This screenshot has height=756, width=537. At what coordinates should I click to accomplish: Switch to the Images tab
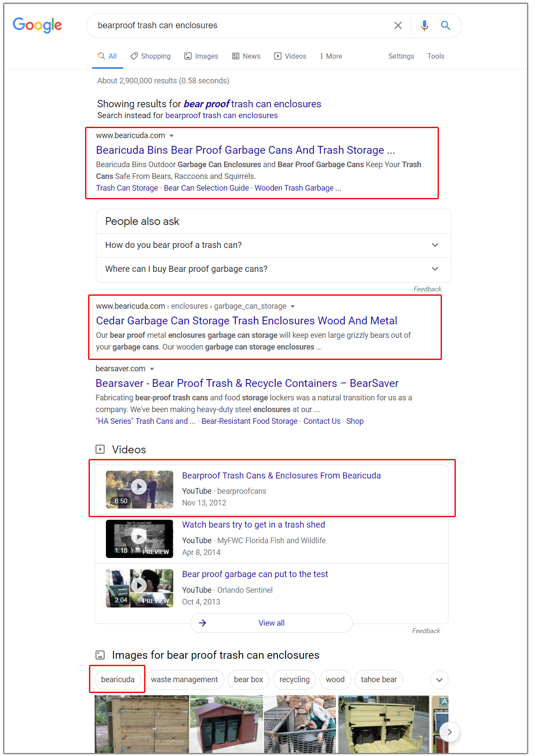201,56
